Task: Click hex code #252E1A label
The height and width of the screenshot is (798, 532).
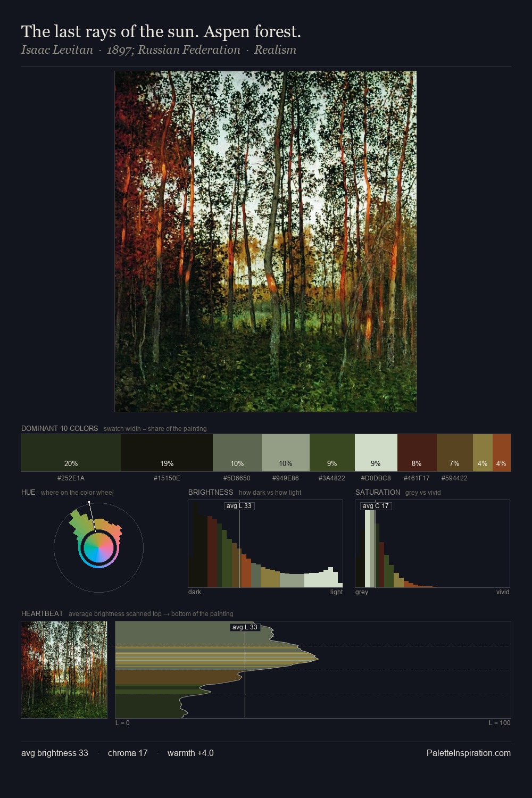Action: coord(71,478)
